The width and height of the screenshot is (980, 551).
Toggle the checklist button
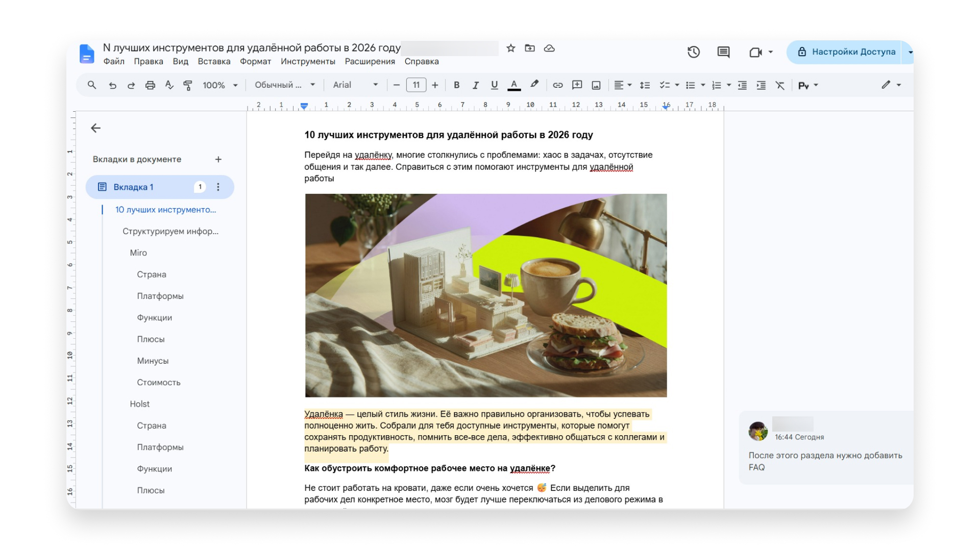665,85
